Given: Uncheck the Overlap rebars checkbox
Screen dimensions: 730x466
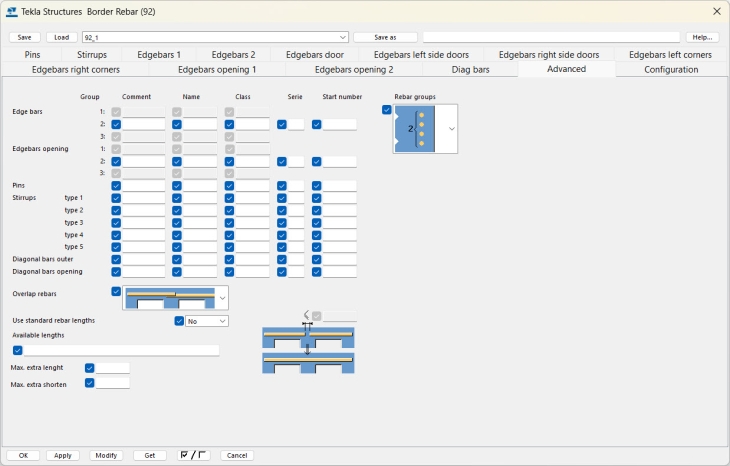Looking at the screenshot, I should pos(116,291).
